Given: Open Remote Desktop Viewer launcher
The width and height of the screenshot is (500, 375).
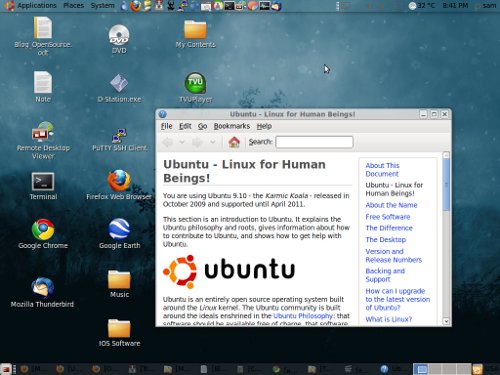Looking at the screenshot, I should (43, 140).
